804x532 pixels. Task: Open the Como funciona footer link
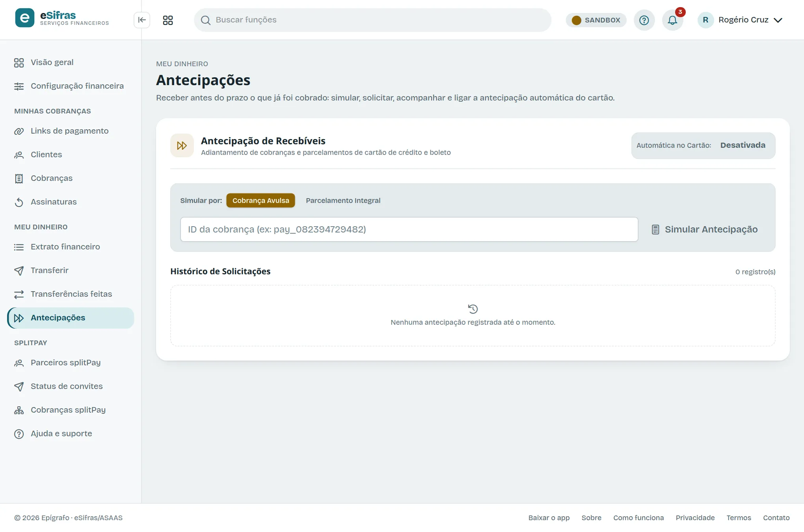tap(638, 518)
